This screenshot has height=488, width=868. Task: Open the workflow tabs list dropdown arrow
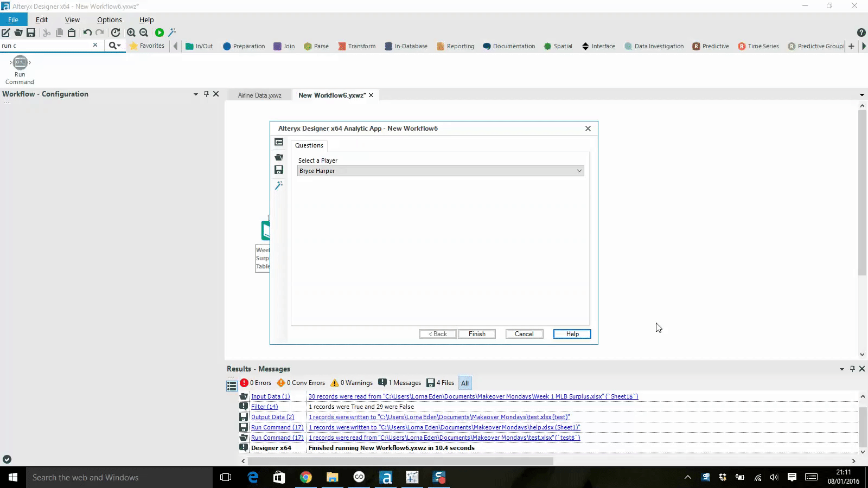[862, 95]
